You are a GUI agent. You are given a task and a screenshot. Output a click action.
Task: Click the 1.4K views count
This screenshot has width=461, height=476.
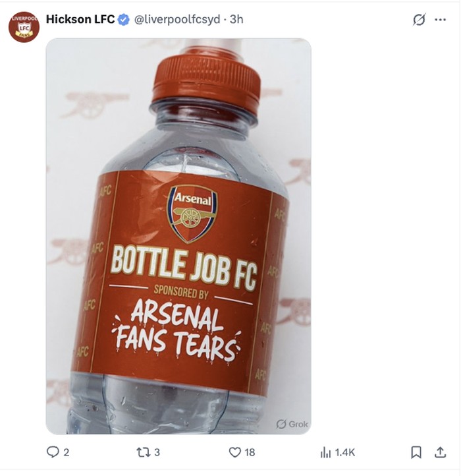344,452
